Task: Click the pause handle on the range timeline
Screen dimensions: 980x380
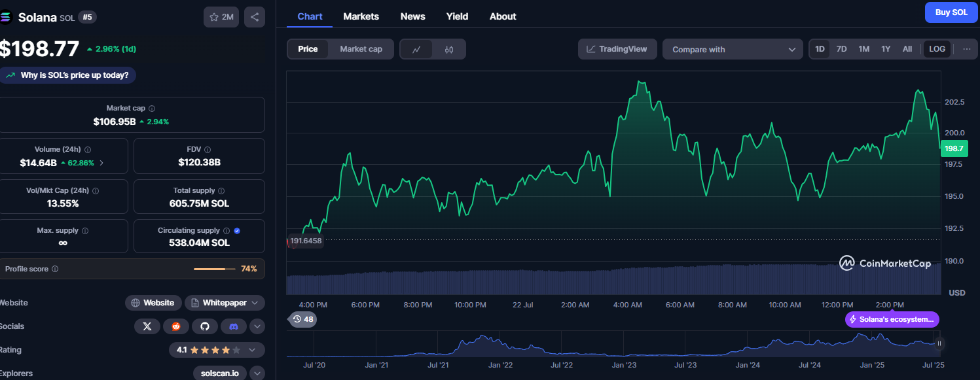Action: [939, 343]
